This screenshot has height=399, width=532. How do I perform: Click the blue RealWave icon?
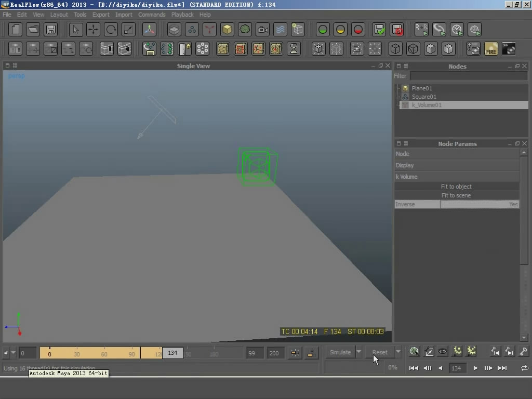[x=280, y=30]
